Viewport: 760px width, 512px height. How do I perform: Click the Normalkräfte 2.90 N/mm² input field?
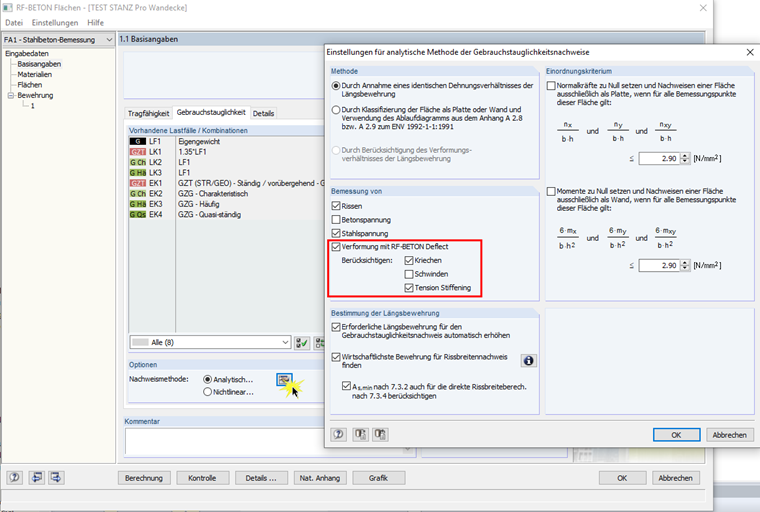(660, 159)
